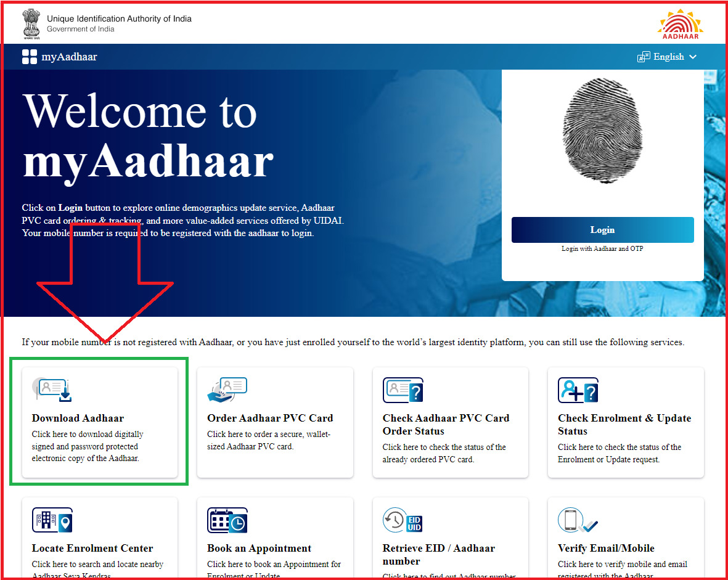Click the Check Enrolment & Update Status icon
Viewport: 728px width, 580px height.
coord(578,390)
